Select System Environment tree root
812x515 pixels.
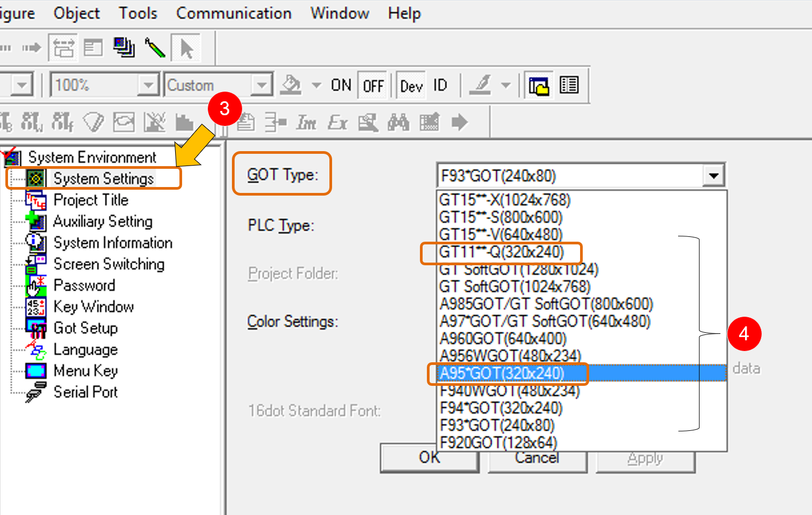[x=92, y=157]
